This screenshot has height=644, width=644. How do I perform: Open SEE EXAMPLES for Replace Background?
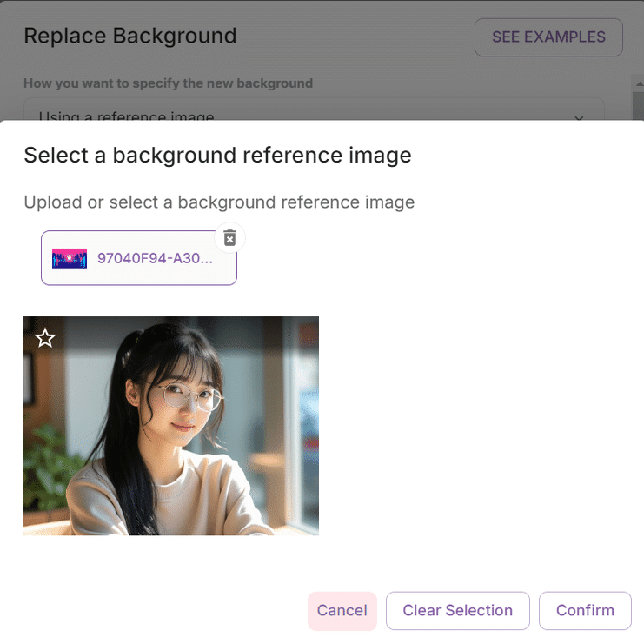click(548, 37)
